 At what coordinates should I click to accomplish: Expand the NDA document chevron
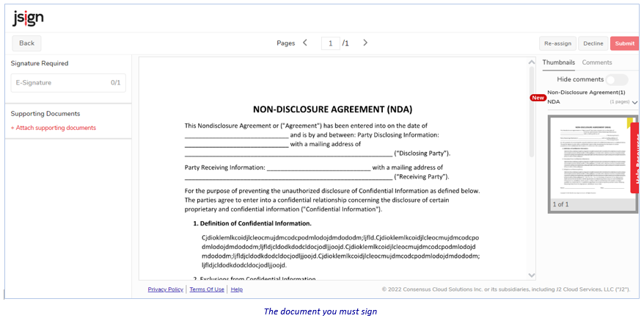(635, 103)
